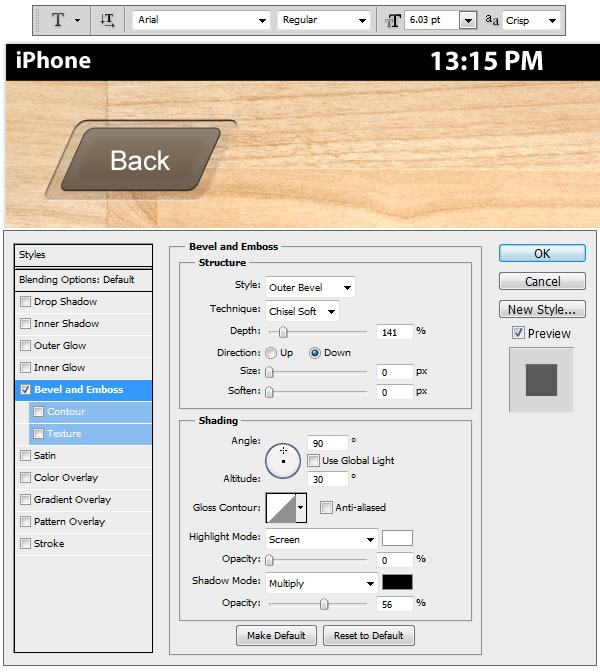This screenshot has width=600, height=672.
Task: Click the Reset to Default button
Action: point(369,635)
